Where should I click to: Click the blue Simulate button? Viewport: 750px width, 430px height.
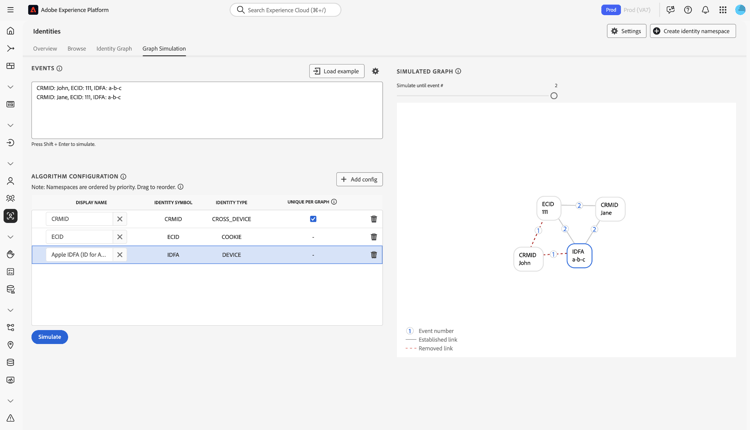coord(50,337)
